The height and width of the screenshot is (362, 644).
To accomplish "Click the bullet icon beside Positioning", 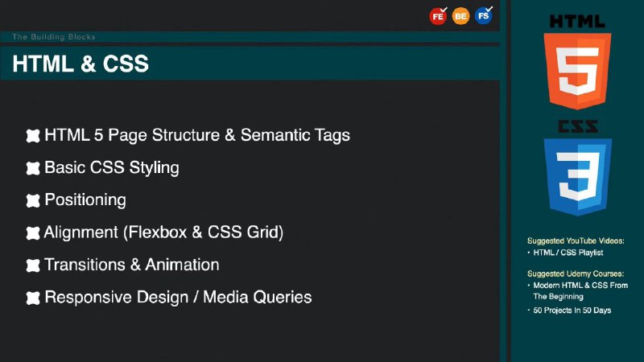I will click(x=33, y=200).
